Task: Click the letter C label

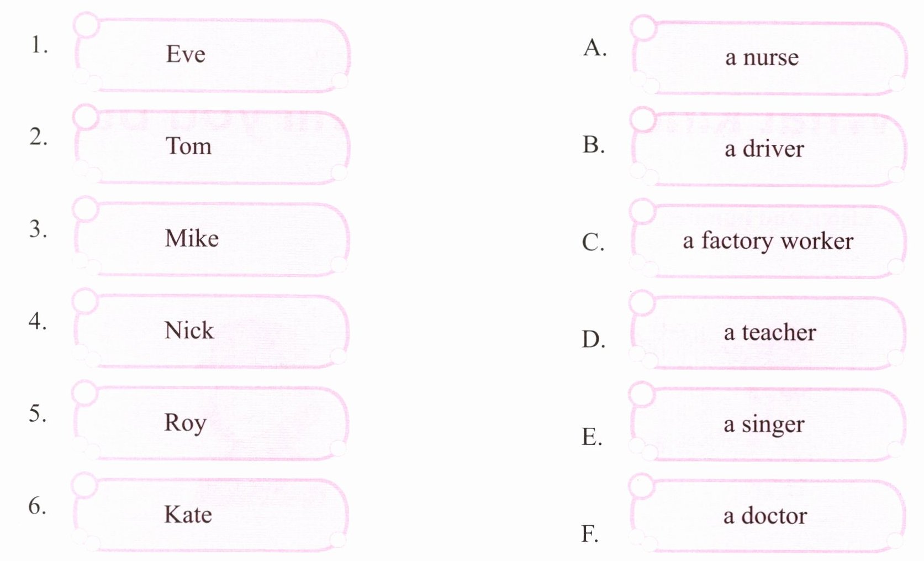Action: pyautogui.click(x=593, y=243)
